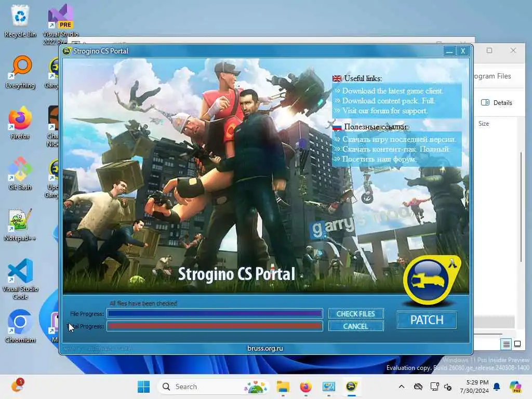The image size is (532, 399).
Task: Close the Strogino CS Portal window
Action: (x=463, y=51)
